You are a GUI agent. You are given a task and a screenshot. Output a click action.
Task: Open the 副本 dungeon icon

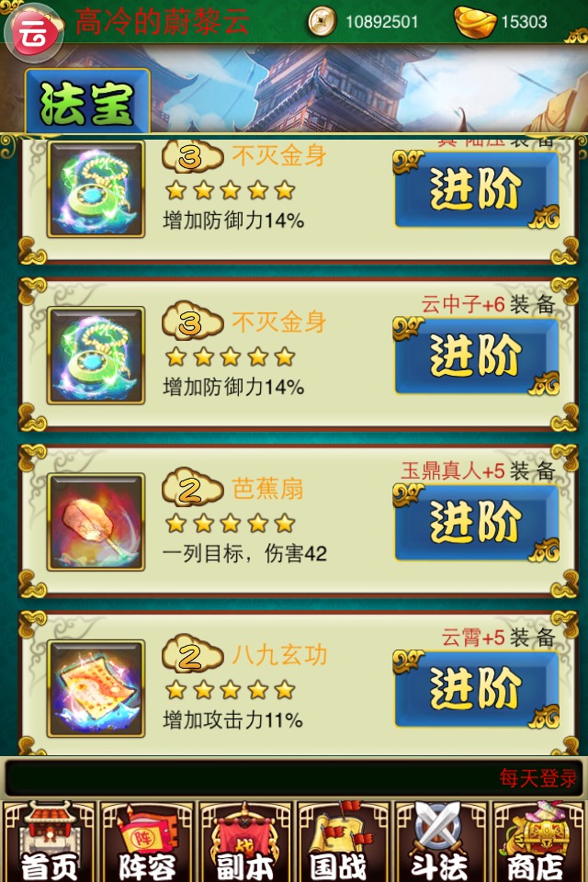pos(244,842)
